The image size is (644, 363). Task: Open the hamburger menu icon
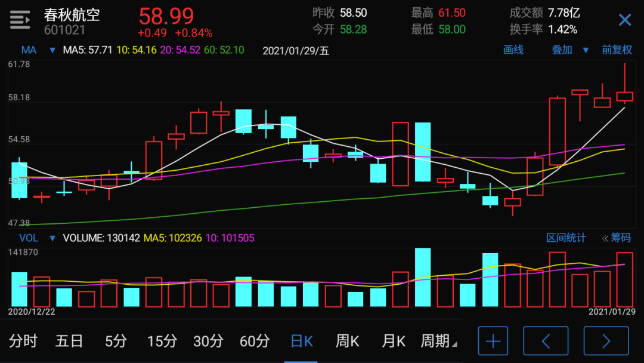[20, 20]
